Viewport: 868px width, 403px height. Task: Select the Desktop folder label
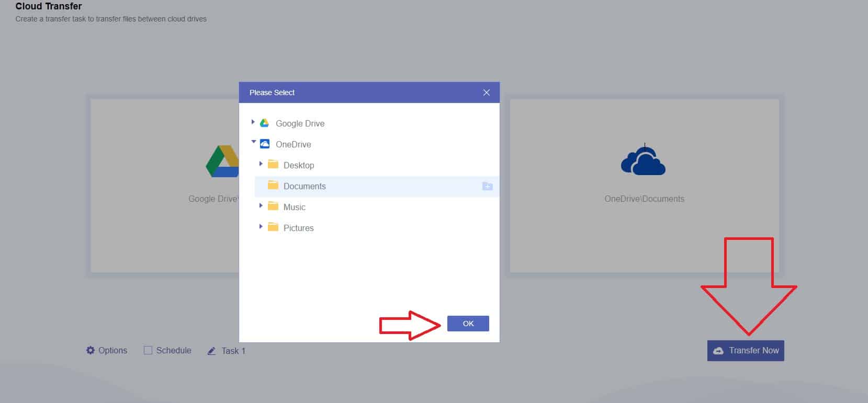coord(299,165)
